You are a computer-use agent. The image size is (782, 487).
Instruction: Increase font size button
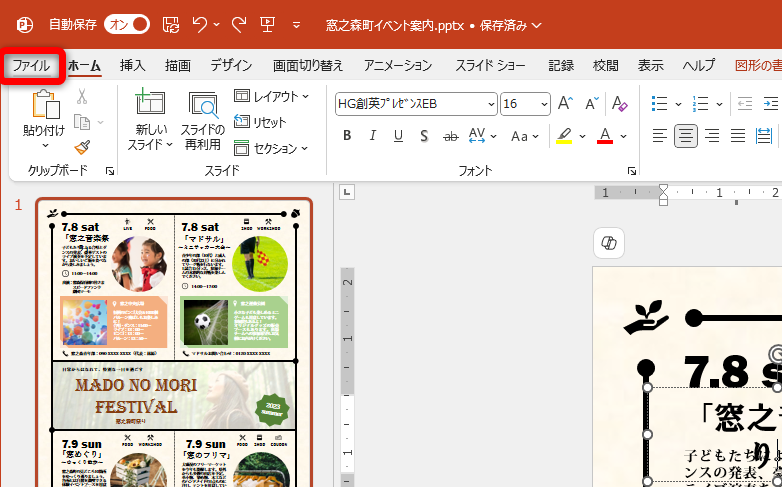(565, 103)
